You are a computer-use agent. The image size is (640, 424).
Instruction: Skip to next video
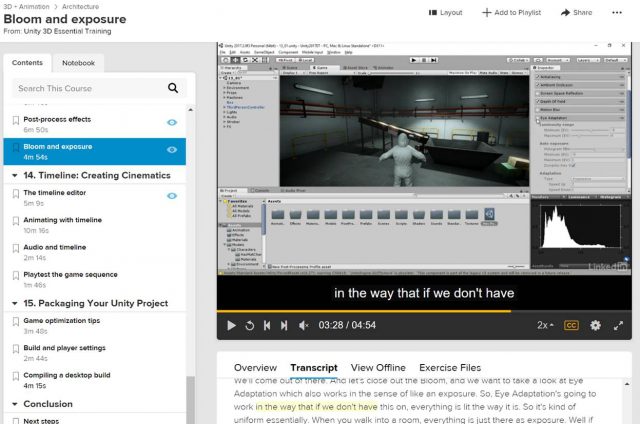click(x=284, y=325)
